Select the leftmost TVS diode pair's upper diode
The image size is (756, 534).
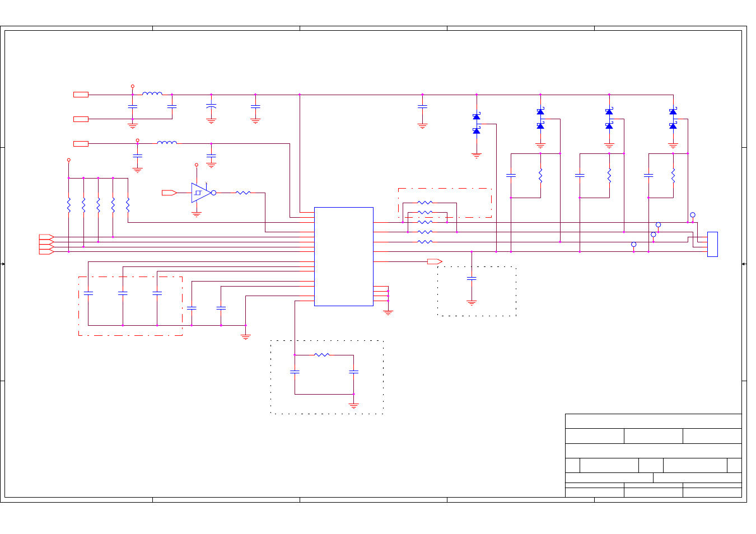pyautogui.click(x=477, y=116)
